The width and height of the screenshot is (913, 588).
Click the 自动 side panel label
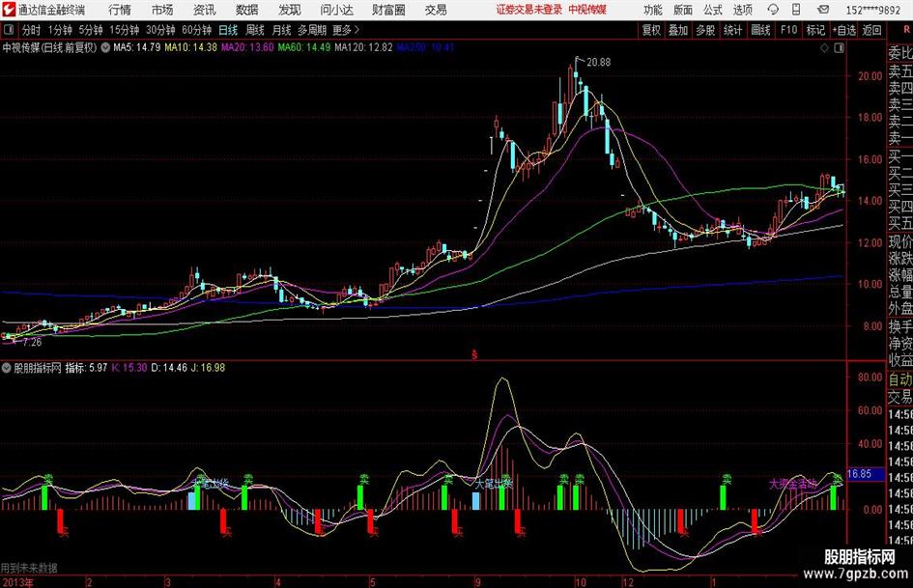[x=900, y=379]
